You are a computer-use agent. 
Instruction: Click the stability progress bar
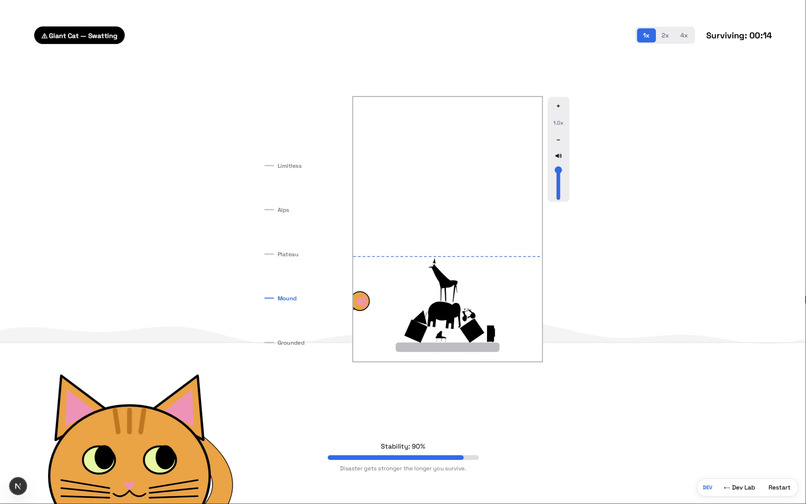(x=403, y=457)
